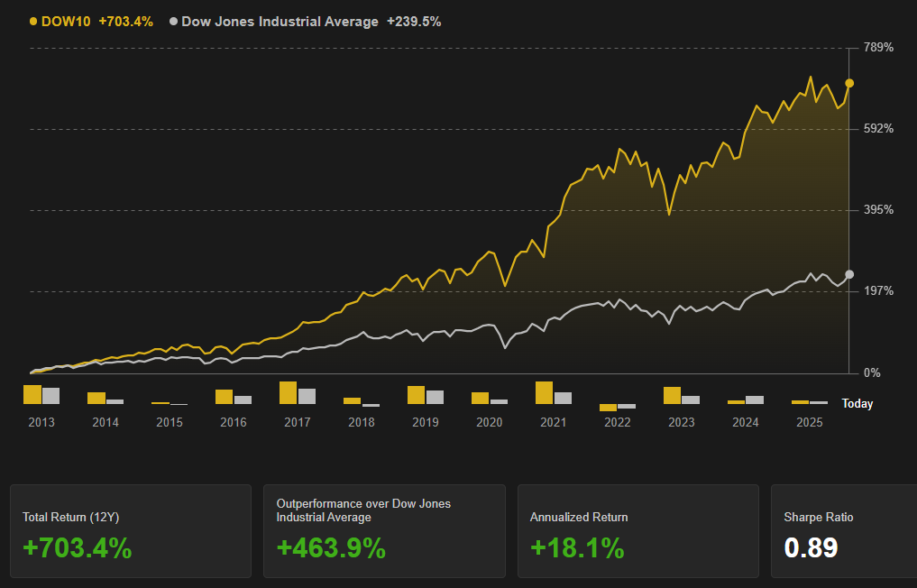Click the yellow DOW10 legend dot

click(x=33, y=22)
